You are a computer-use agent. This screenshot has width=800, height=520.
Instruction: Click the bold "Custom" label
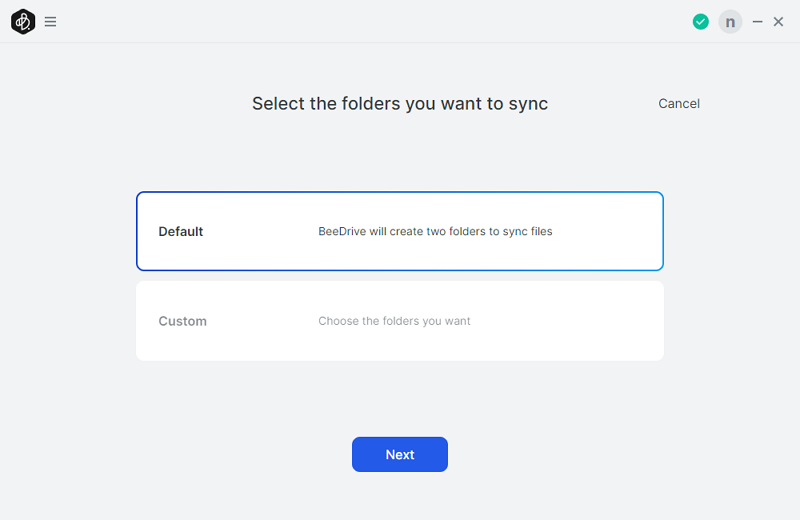tap(182, 321)
